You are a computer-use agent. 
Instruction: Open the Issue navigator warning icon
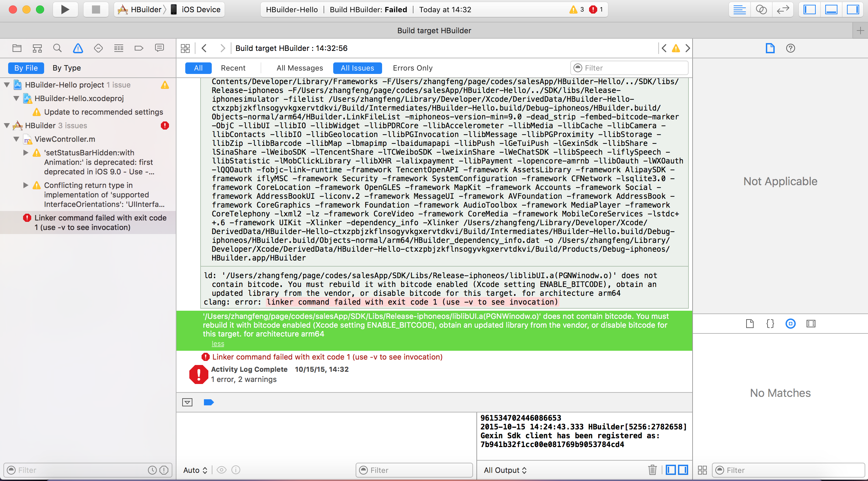tap(78, 48)
